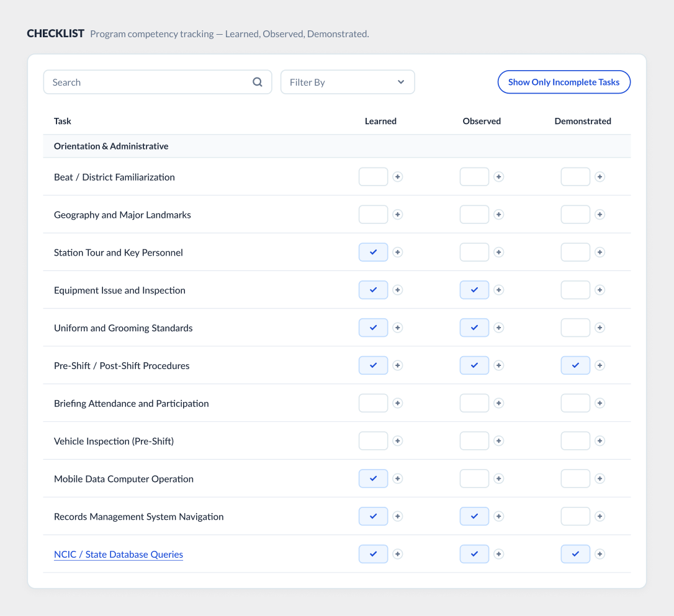This screenshot has height=616, width=674.
Task: Click the Task column header
Action: click(x=62, y=121)
